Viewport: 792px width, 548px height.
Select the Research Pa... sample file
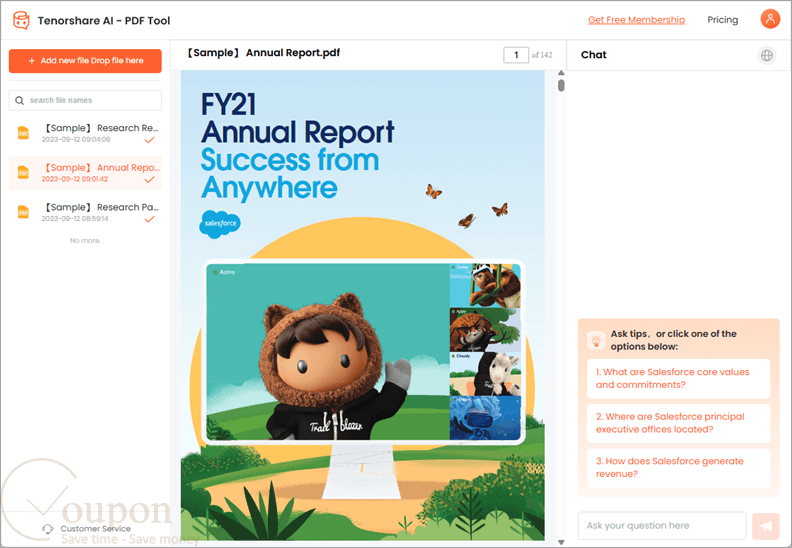[85, 213]
